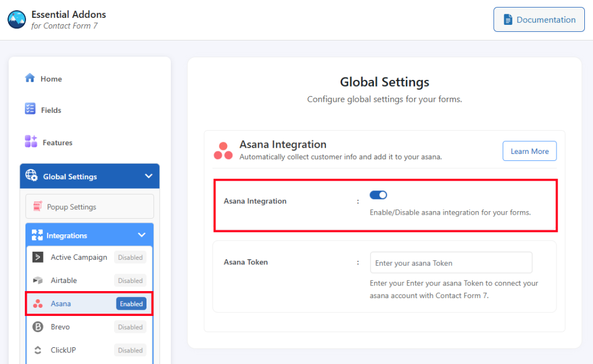Click 'Configure global settings for your forms' text
The height and width of the screenshot is (364, 593).
(385, 100)
